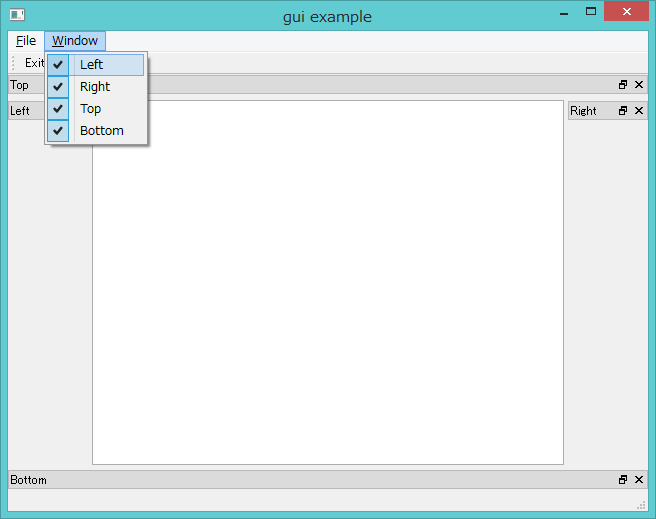The image size is (656, 519).
Task: Click the Bottom panel title bar label
Action: click(x=28, y=480)
